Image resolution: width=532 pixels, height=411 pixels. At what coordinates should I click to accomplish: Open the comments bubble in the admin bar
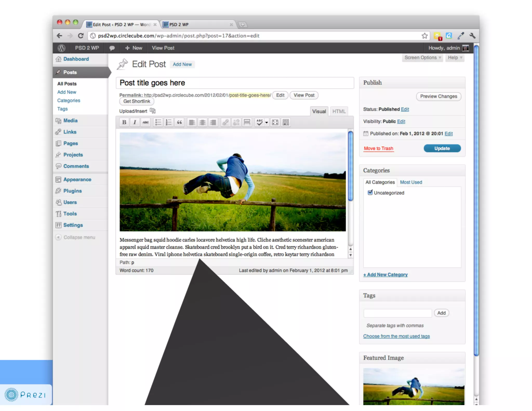click(x=112, y=48)
